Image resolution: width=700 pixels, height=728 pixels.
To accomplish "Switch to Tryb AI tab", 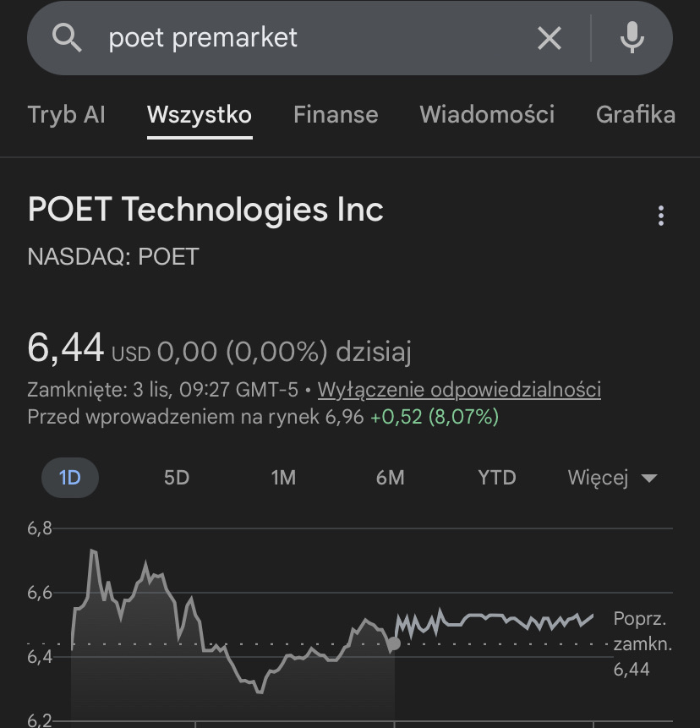I will [66, 115].
